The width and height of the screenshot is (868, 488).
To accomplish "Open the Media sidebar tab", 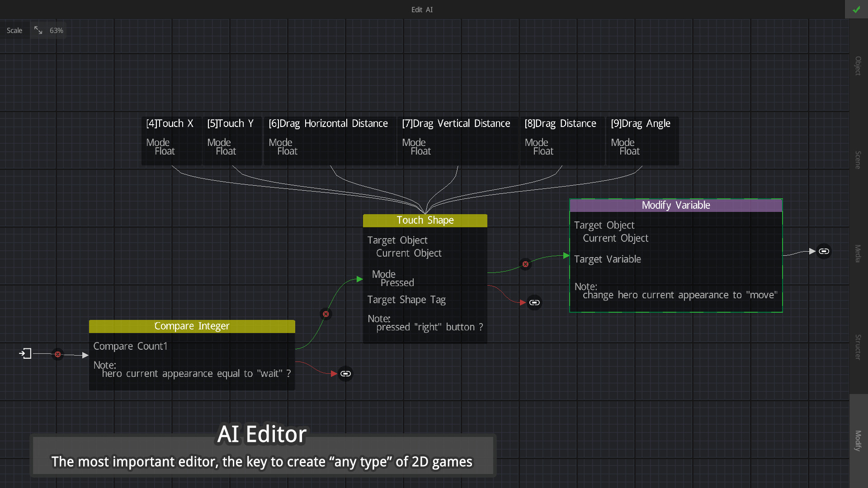I will (x=858, y=254).
